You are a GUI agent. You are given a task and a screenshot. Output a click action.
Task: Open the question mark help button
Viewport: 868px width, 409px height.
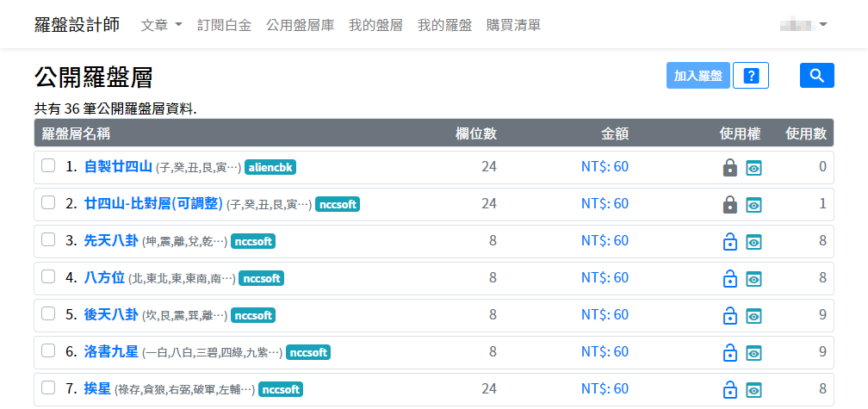(750, 76)
